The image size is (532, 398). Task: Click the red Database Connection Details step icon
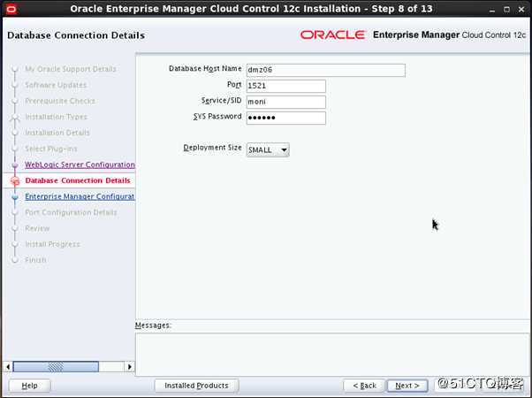(x=15, y=181)
